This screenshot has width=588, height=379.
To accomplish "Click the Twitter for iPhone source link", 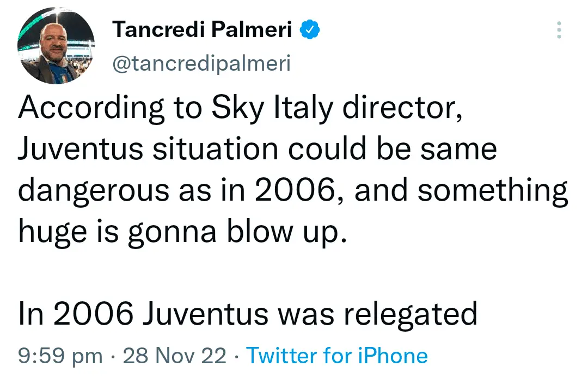I will point(337,356).
